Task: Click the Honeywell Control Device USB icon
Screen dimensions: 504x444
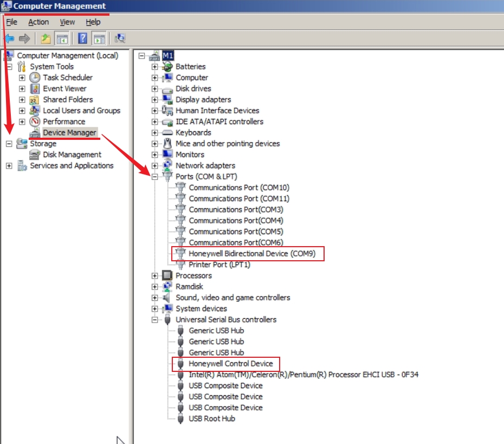Action: (x=180, y=364)
